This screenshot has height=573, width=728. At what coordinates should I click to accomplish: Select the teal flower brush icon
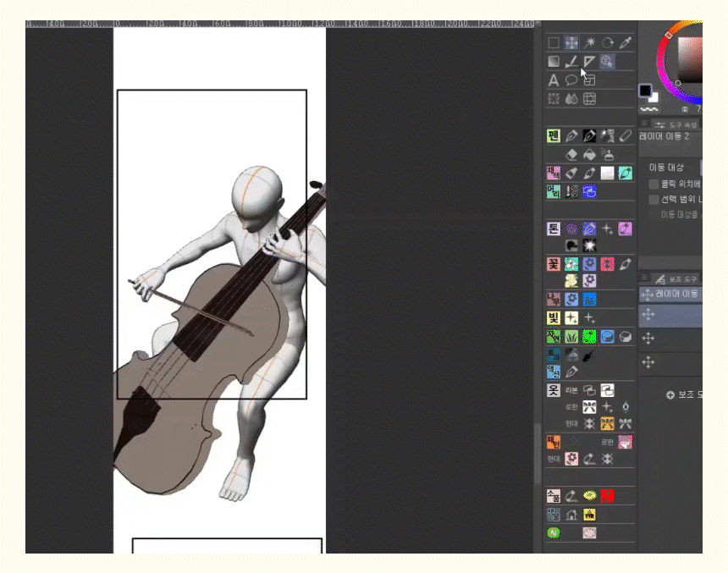point(571,264)
